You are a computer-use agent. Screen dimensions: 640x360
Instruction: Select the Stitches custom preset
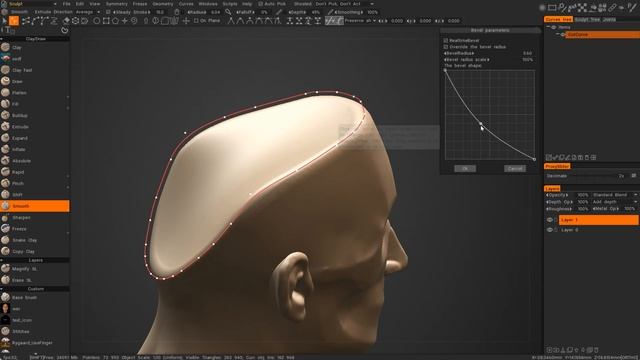pyautogui.click(x=35, y=331)
